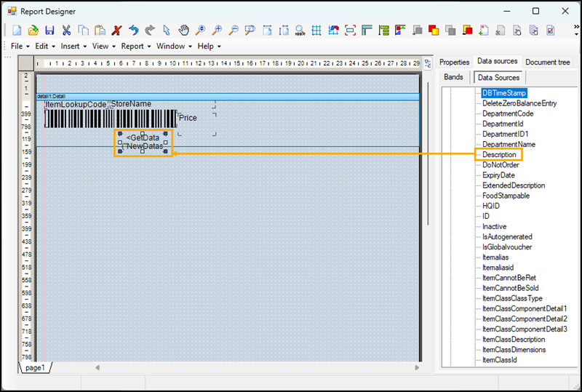The image size is (582, 392).
Task: Click the first gray overlapping squares icon
Action: click(417, 31)
